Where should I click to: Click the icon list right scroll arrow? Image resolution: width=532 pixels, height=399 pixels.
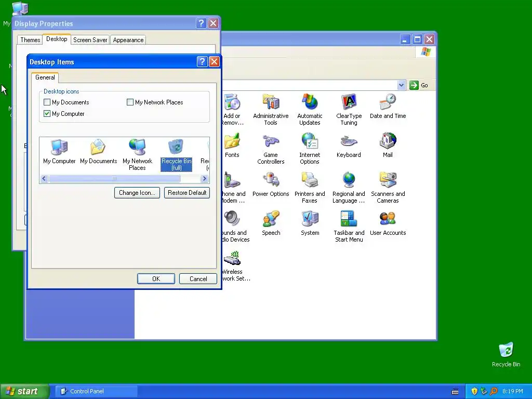point(204,179)
